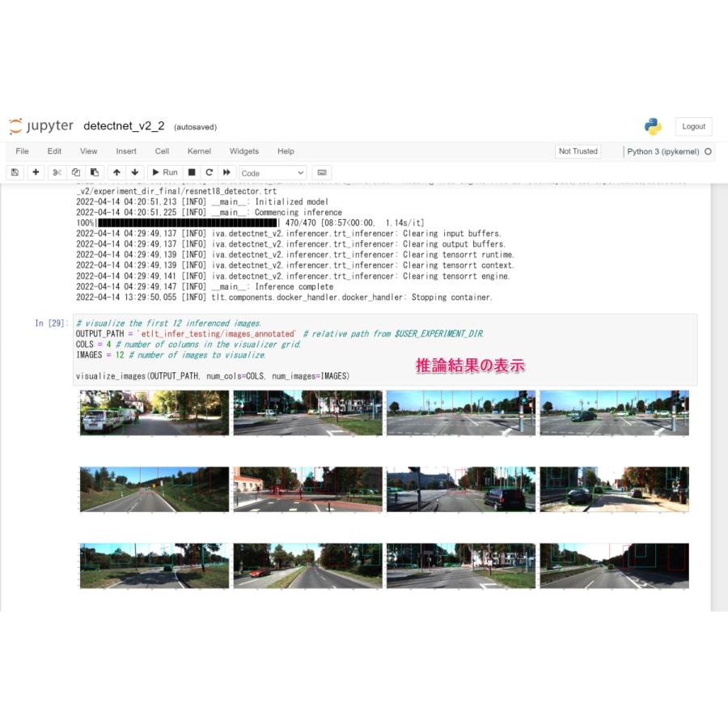Click the save and checkpoint icon

pyautogui.click(x=15, y=173)
